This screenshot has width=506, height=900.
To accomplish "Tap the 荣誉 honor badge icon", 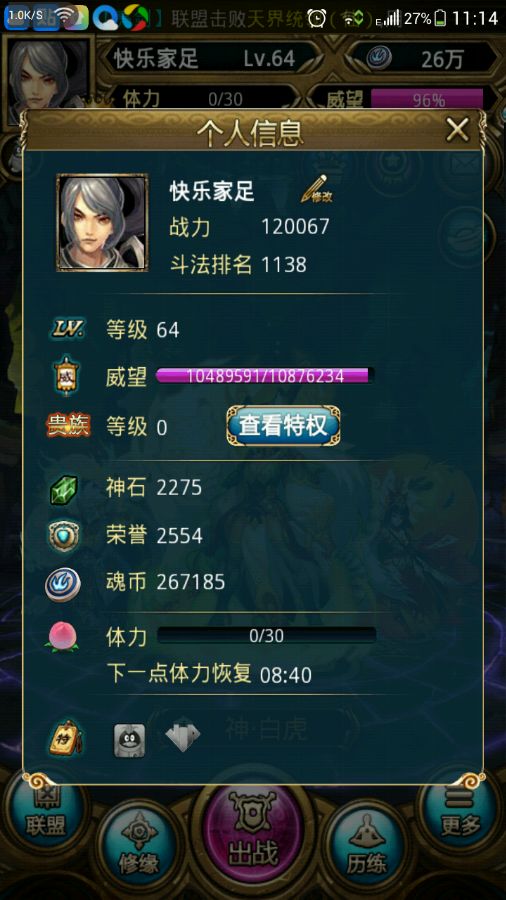I will pyautogui.click(x=63, y=536).
